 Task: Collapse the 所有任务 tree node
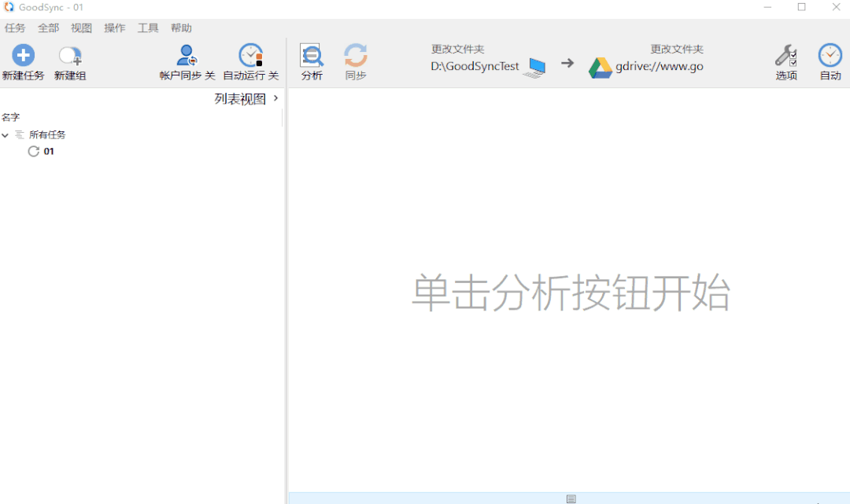(x=6, y=135)
